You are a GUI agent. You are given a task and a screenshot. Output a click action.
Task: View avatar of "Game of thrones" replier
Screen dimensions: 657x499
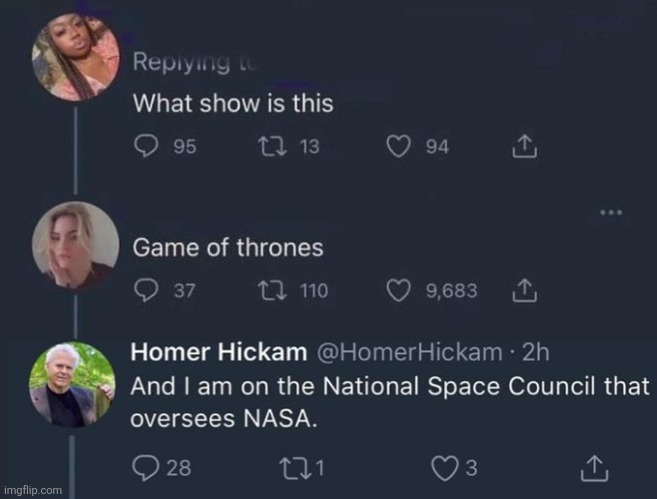pyautogui.click(x=75, y=245)
